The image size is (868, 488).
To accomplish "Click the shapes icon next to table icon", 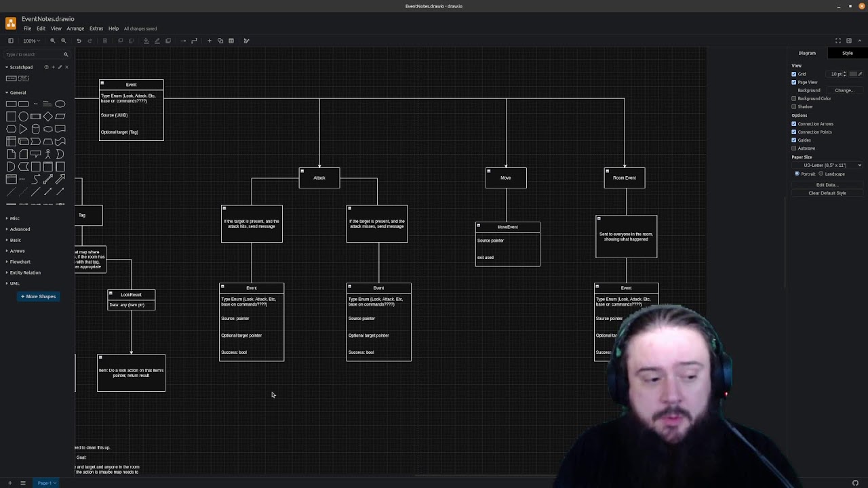I will pos(220,41).
